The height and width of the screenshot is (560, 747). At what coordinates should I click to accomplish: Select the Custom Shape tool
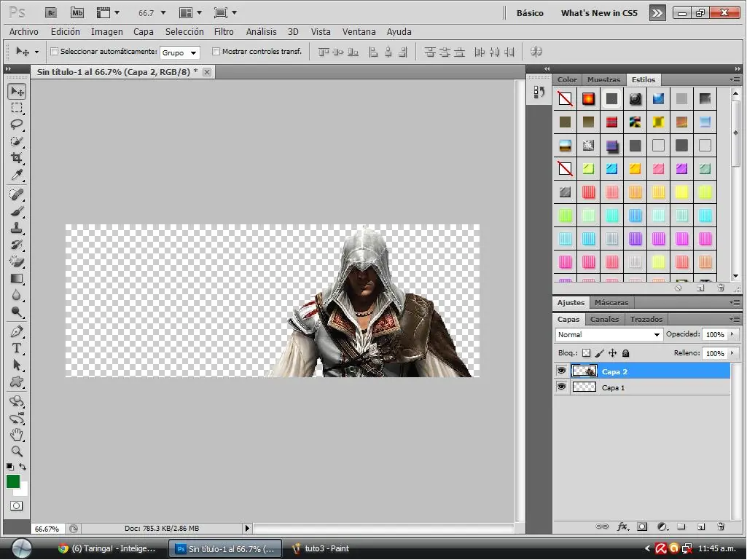[17, 382]
